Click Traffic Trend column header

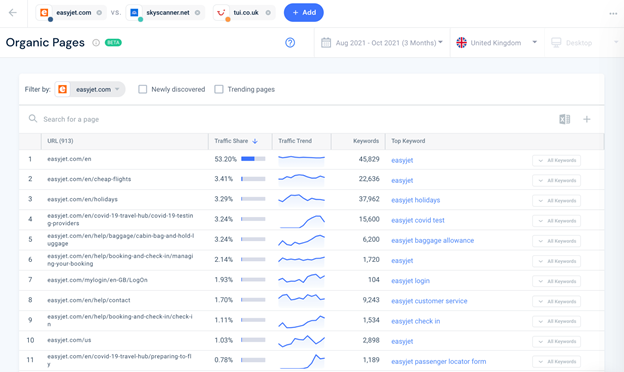pos(295,141)
